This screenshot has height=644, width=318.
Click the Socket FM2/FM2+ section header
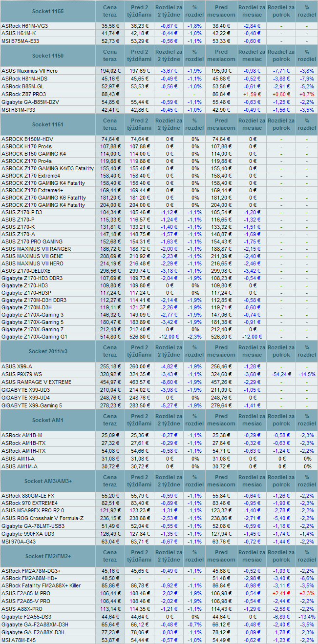[47, 556]
